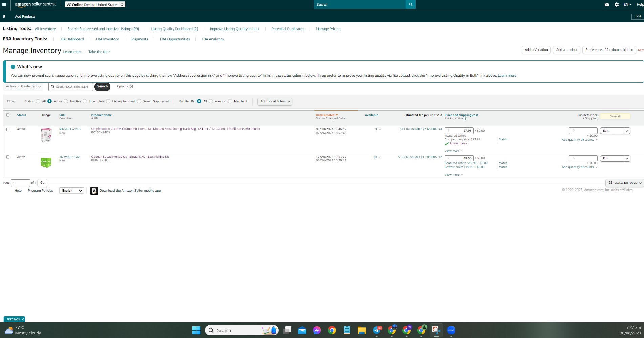Open Task View on the taskbar
This screenshot has height=338, width=644.
(287, 330)
